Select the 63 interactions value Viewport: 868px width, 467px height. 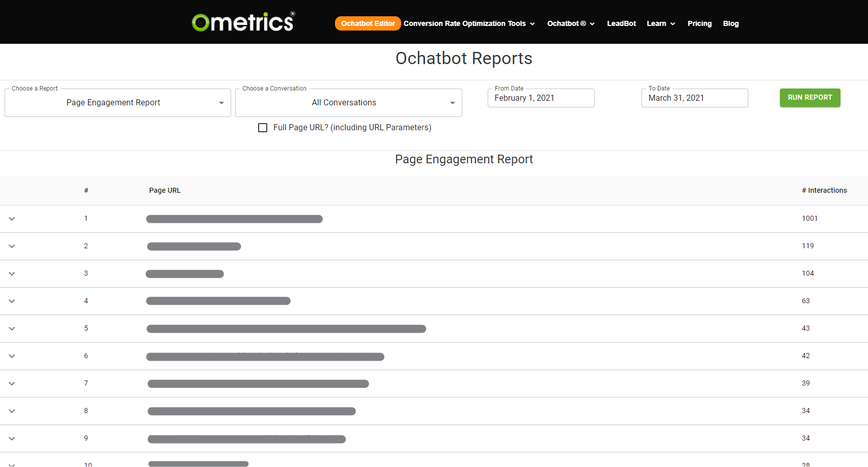[805, 301]
